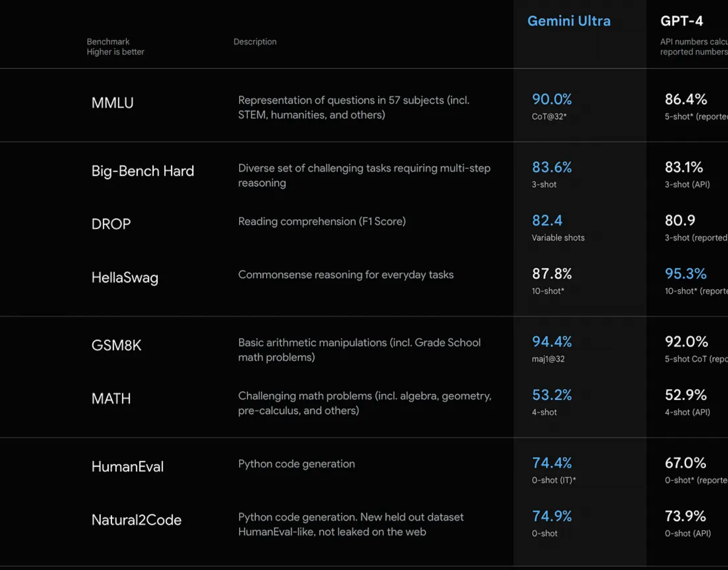728x570 pixels.
Task: Select the 74.4% HumanEval score
Action: 551,463
